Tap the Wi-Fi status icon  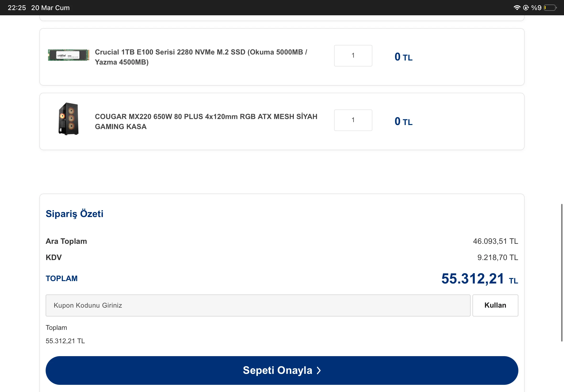pyautogui.click(x=517, y=8)
